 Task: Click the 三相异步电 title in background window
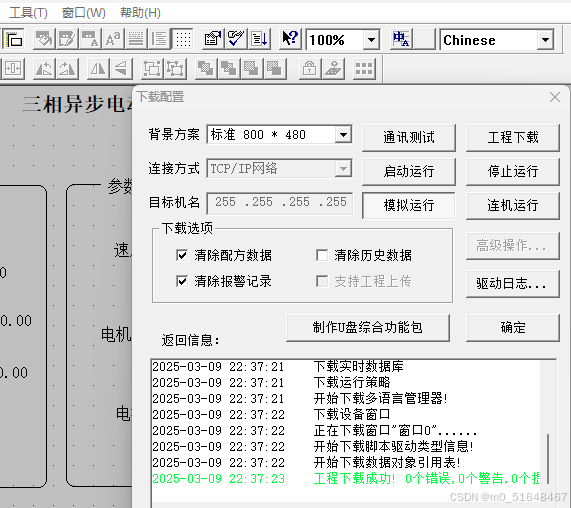click(78, 104)
